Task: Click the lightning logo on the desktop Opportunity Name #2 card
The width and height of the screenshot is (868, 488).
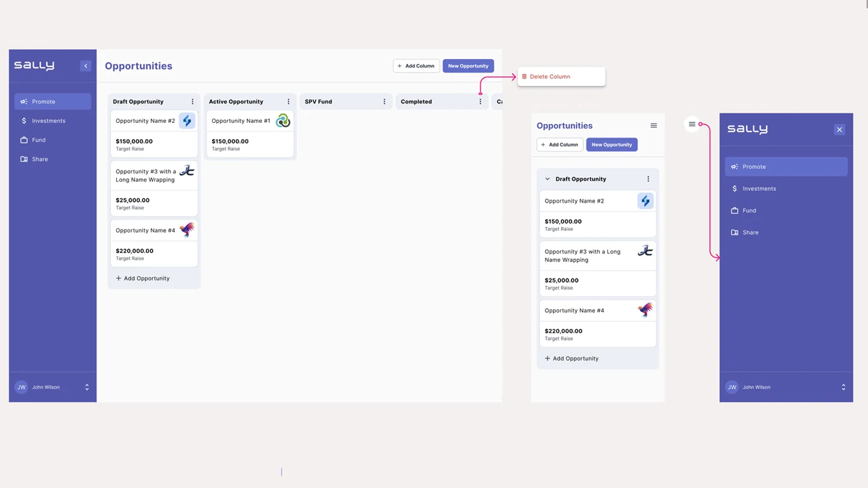Action: click(x=187, y=120)
